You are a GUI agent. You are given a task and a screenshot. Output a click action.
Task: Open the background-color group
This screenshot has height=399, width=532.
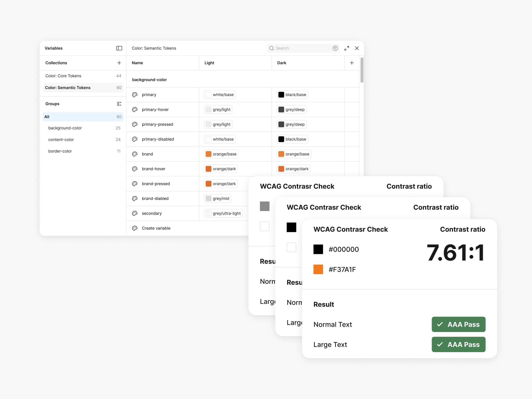pyautogui.click(x=65, y=128)
